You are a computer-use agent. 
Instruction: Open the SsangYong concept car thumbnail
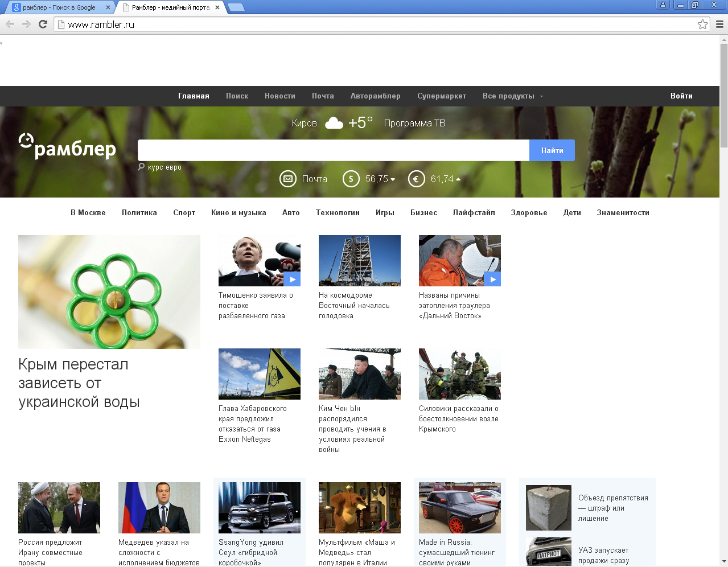[260, 508]
